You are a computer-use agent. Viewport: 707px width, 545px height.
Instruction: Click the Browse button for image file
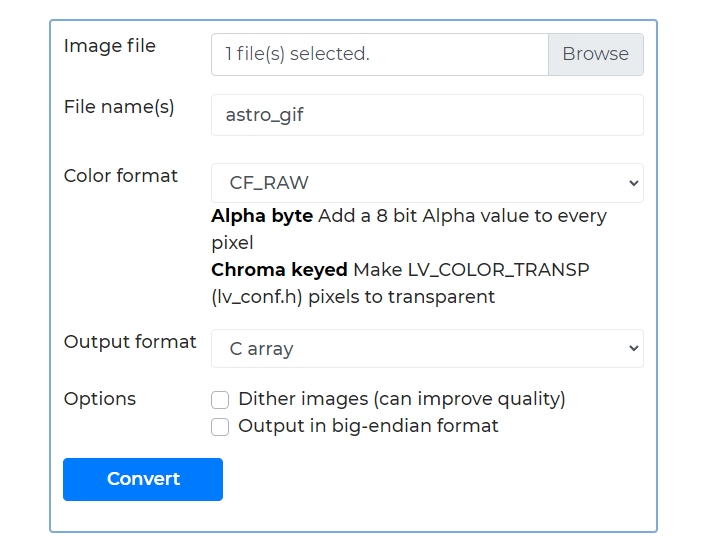point(595,54)
